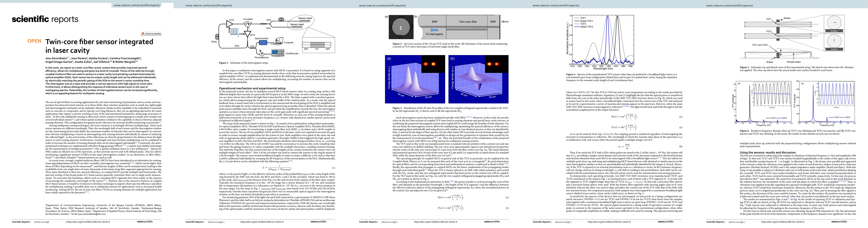Click the scientific reports journal logo
This screenshot has width=868, height=228.
[x=45, y=19]
